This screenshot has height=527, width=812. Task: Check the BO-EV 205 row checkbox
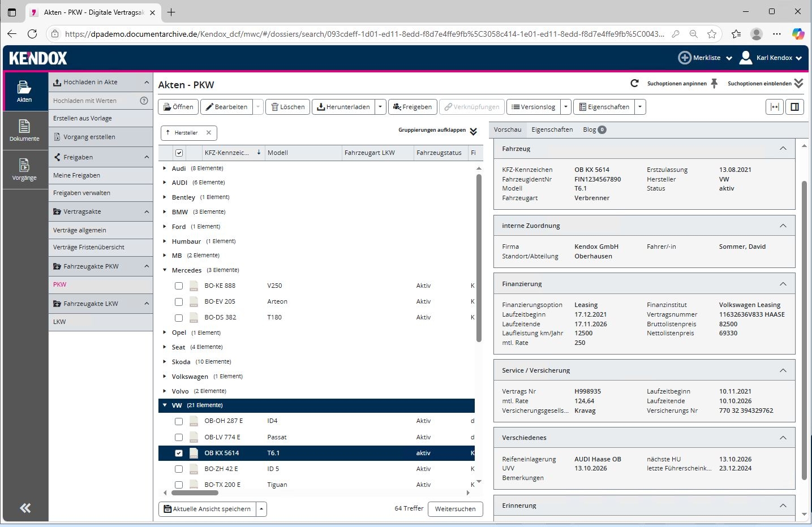tap(179, 302)
